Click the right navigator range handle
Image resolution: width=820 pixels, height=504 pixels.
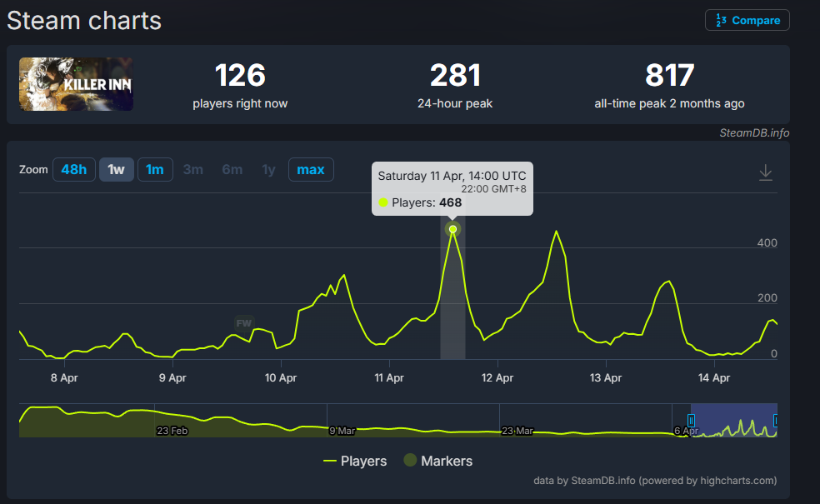pyautogui.click(x=776, y=421)
